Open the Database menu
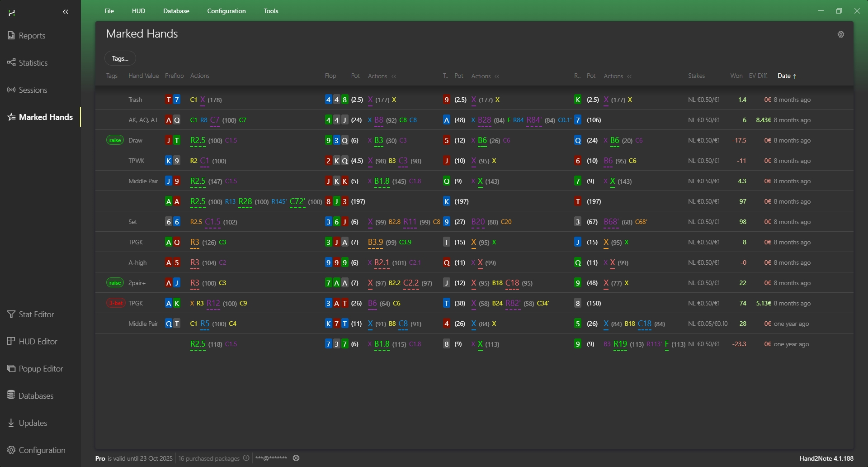Viewport: 868px width, 467px height. coord(176,11)
